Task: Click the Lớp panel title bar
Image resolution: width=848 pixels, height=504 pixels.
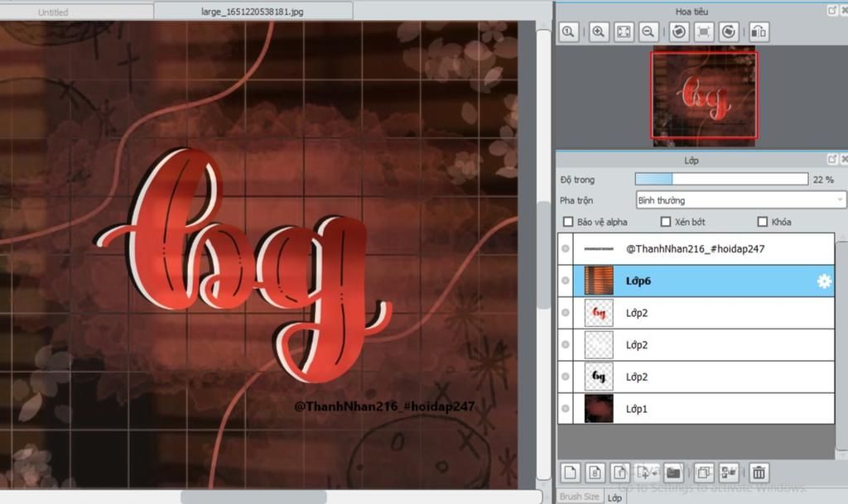Action: (x=691, y=160)
